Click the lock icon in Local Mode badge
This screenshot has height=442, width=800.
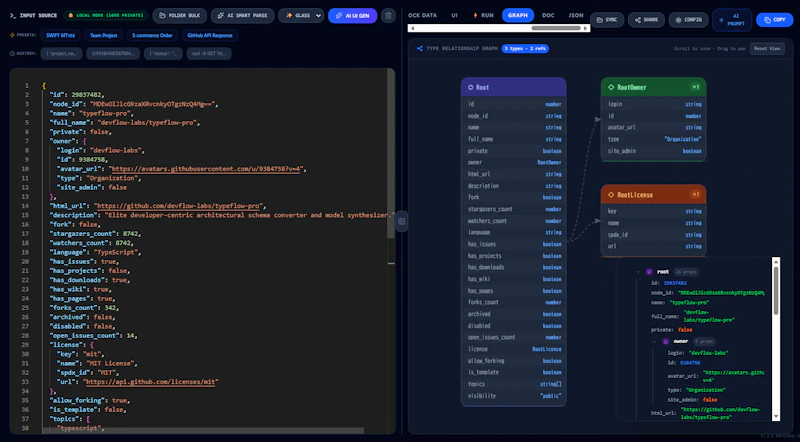[x=70, y=15]
